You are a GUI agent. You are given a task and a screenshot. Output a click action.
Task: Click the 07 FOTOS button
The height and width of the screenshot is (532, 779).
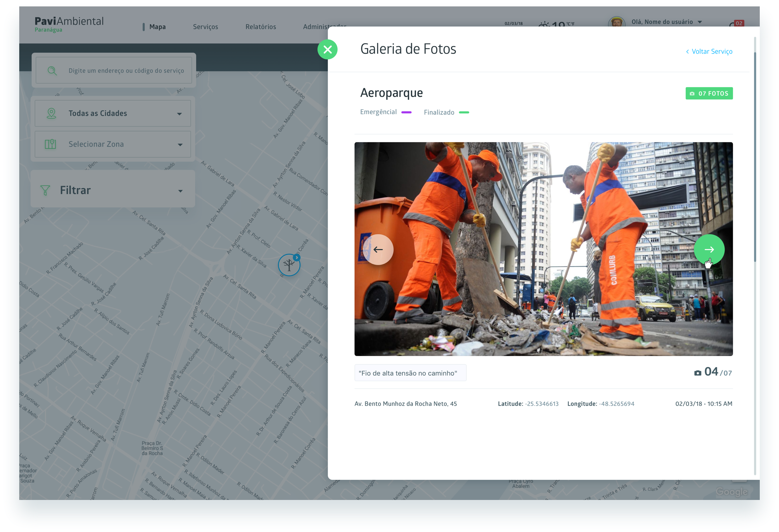tap(709, 94)
